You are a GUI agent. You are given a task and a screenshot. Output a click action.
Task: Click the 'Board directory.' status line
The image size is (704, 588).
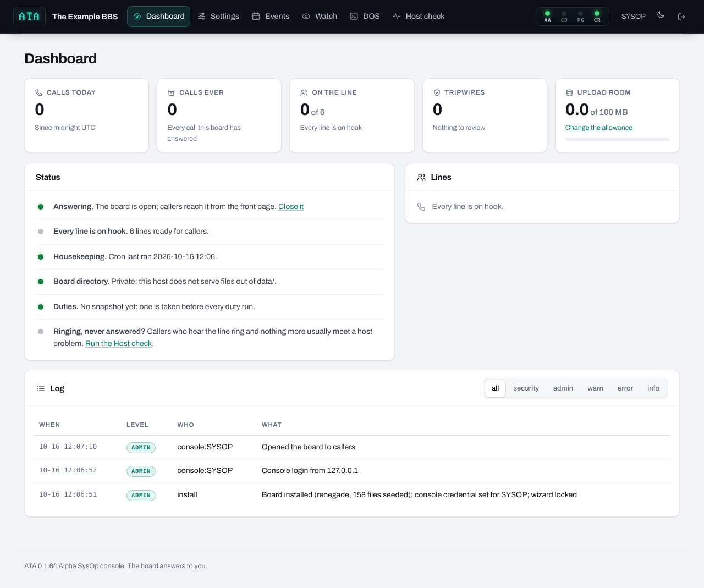210,282
